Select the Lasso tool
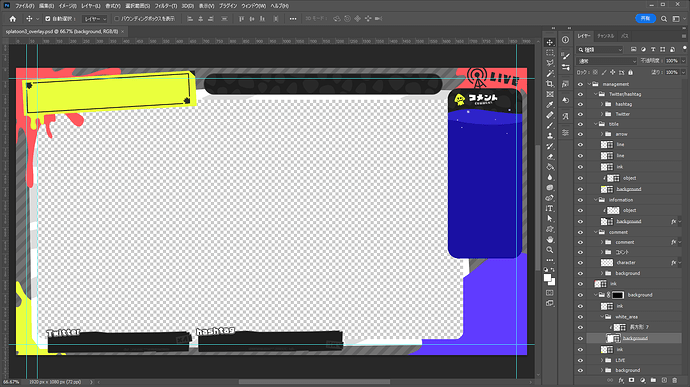690x387 pixels. pyautogui.click(x=550, y=63)
